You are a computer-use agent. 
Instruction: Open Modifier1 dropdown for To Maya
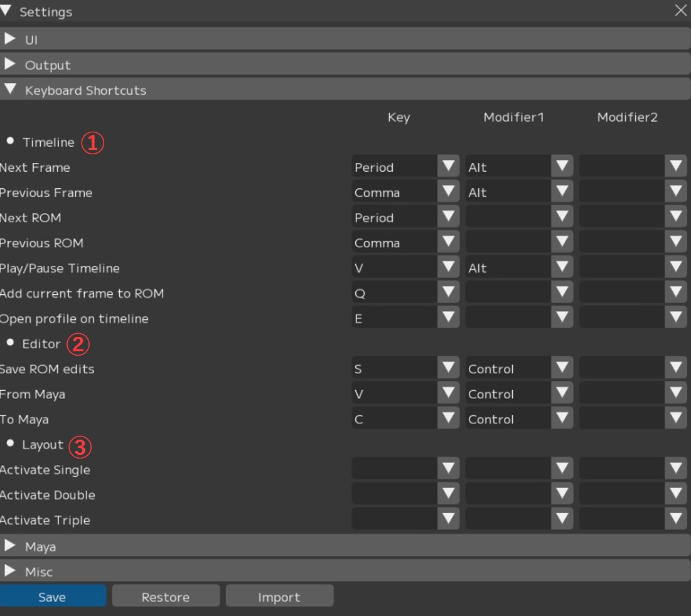coord(562,419)
